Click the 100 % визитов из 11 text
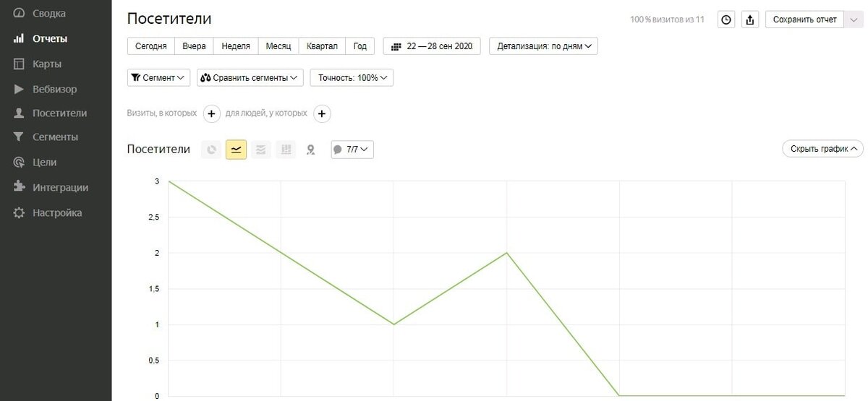Viewport: 868px width, 401px height. click(667, 20)
